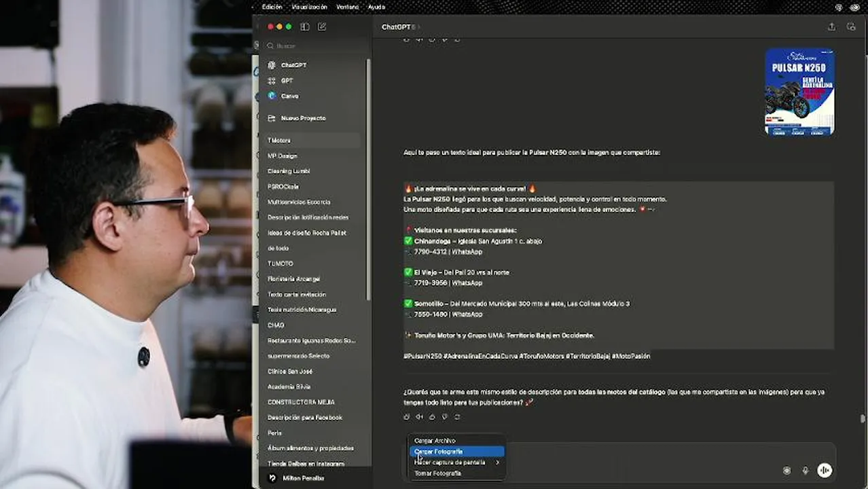
Task: Open Ayuda in the macOS menu bar
Action: (376, 7)
